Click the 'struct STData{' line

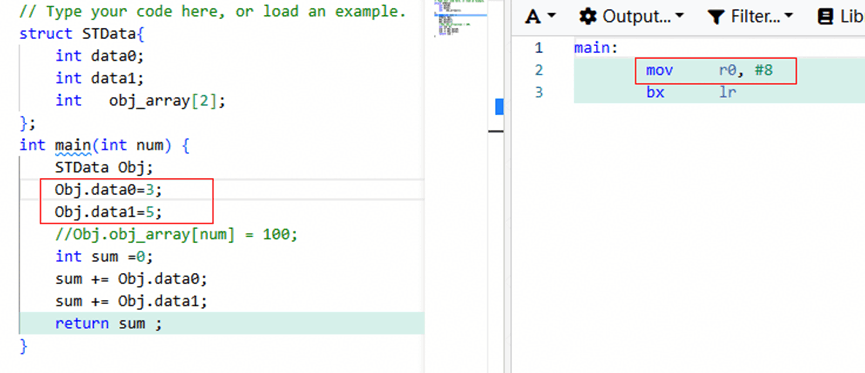point(82,34)
